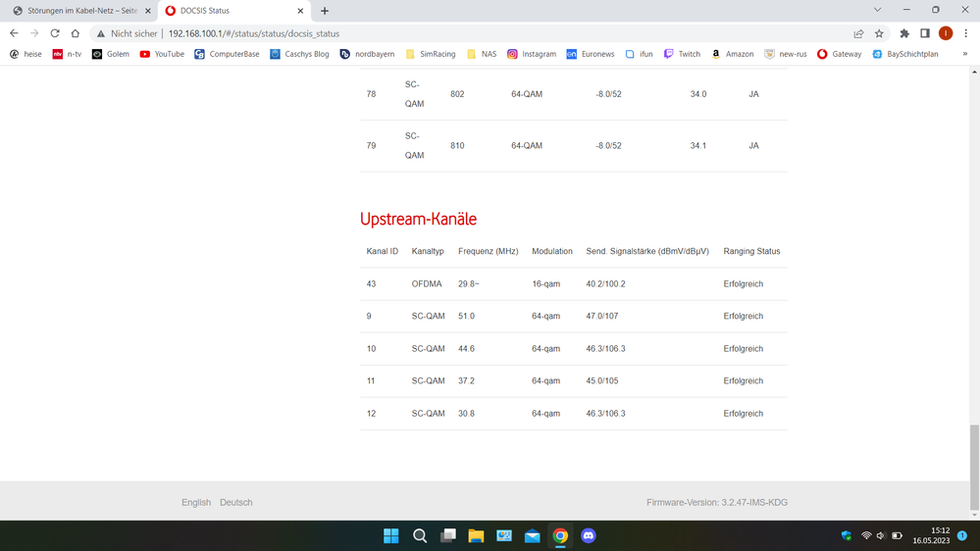Open the nordbayern bookmark

click(x=368, y=54)
